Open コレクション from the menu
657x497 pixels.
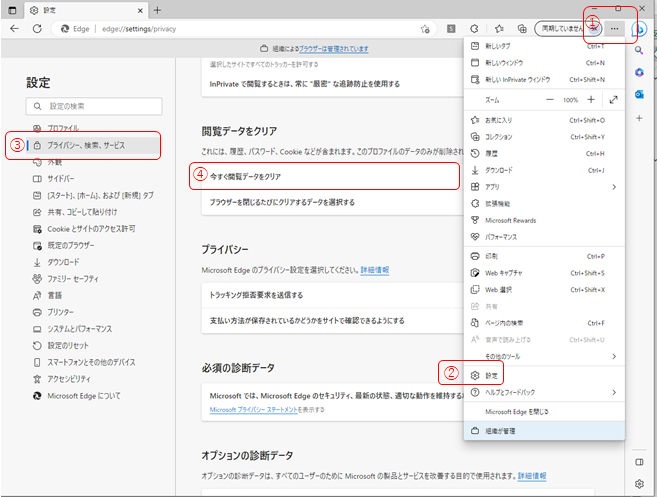pos(544,137)
